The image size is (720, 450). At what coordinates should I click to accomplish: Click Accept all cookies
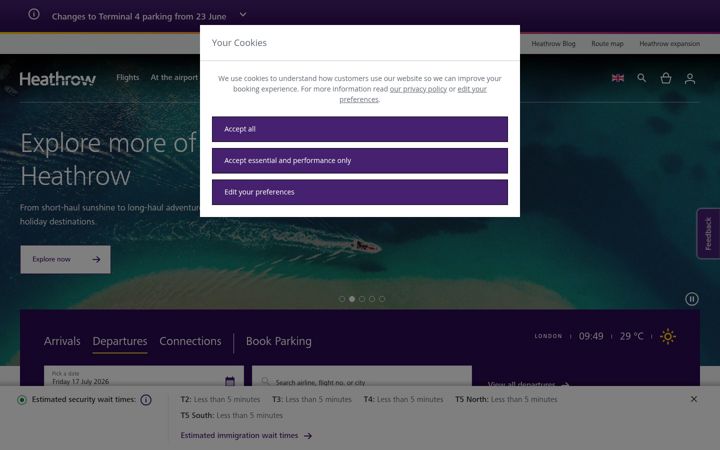(360, 129)
